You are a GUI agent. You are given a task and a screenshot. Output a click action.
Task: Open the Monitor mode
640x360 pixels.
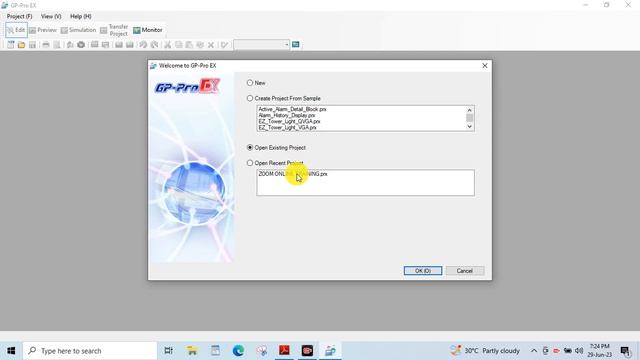(148, 30)
